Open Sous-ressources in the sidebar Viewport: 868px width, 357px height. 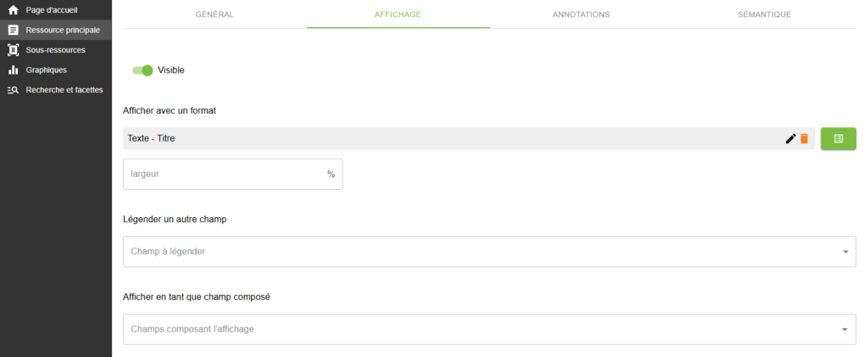point(55,50)
